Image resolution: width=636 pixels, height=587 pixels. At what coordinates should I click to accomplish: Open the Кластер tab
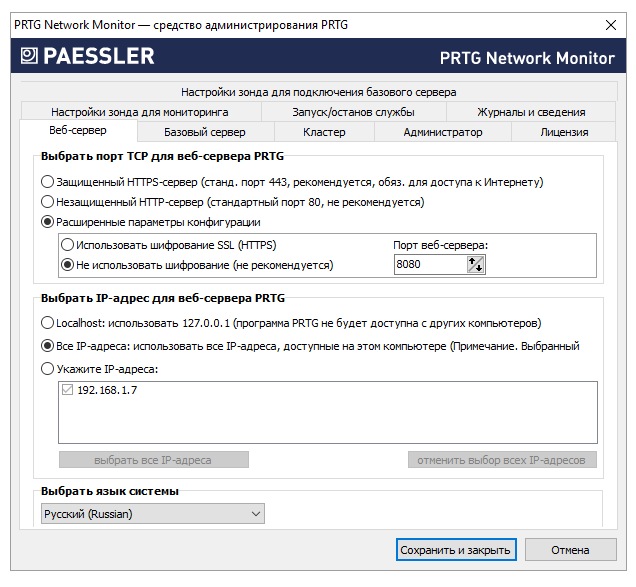(324, 132)
